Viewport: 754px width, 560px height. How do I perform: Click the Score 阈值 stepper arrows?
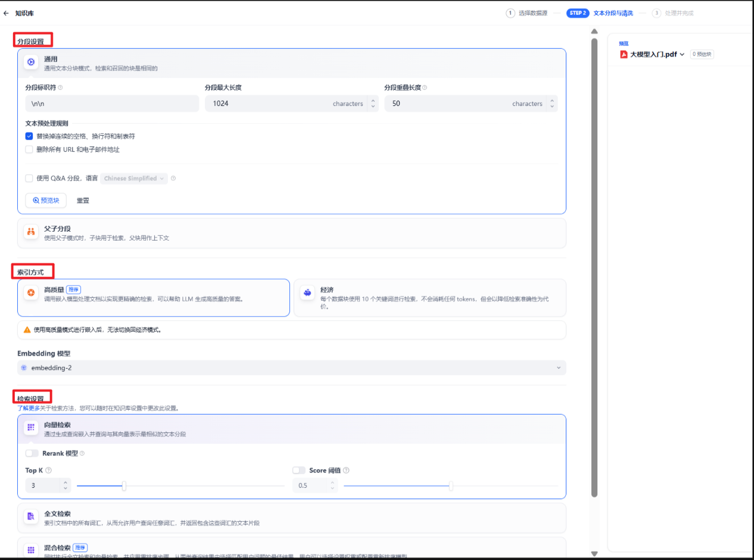tap(332, 486)
